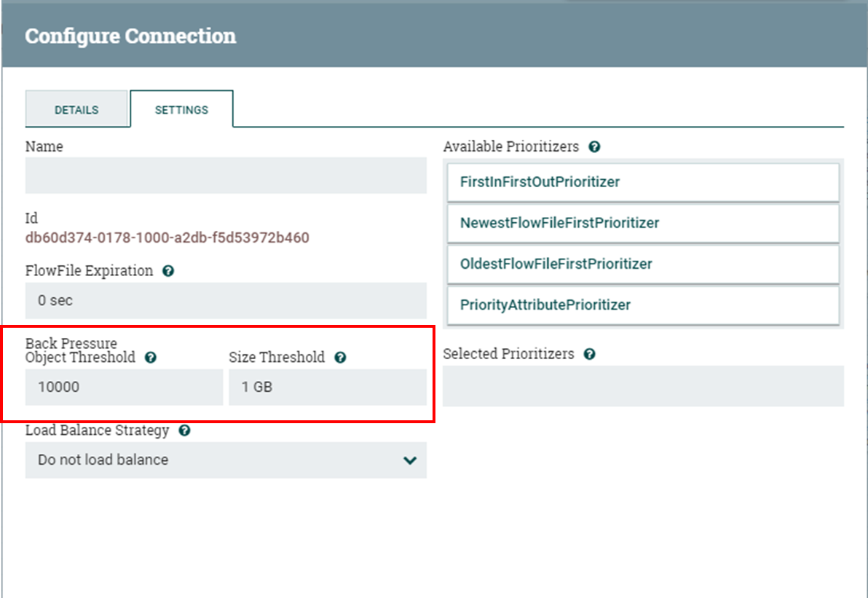Click the Name input field

[x=226, y=176]
